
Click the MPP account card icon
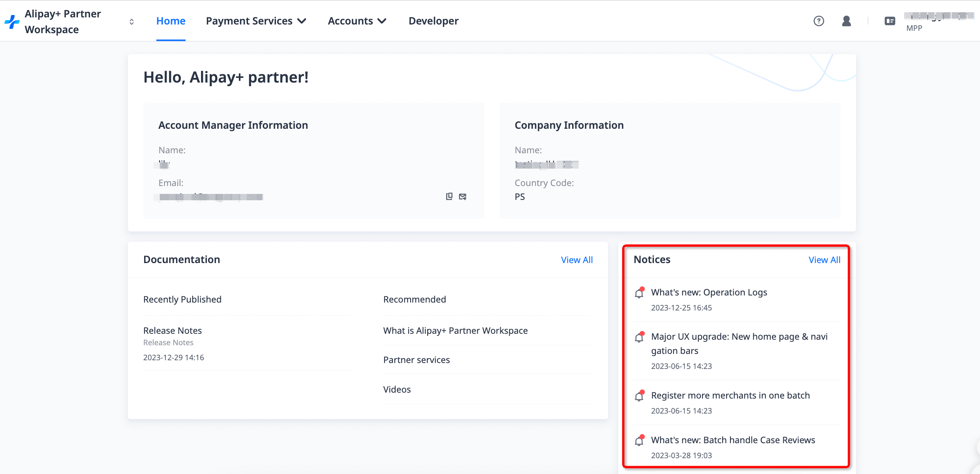coord(890,21)
